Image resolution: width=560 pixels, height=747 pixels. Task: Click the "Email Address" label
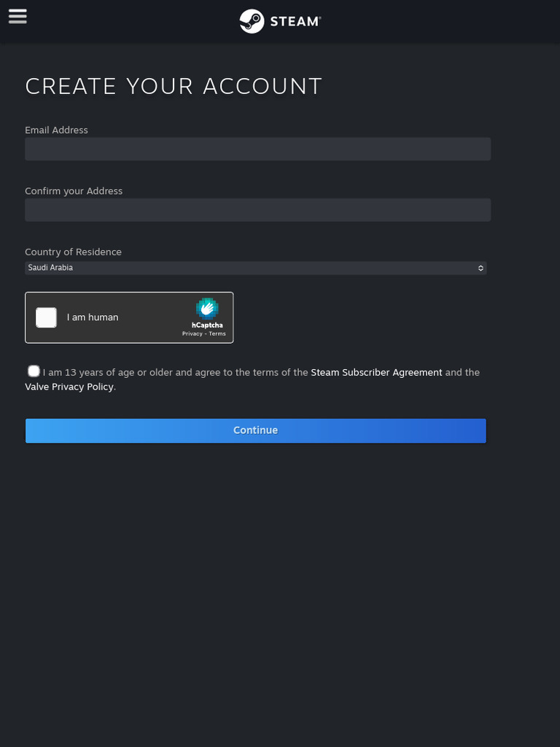pyautogui.click(x=56, y=130)
